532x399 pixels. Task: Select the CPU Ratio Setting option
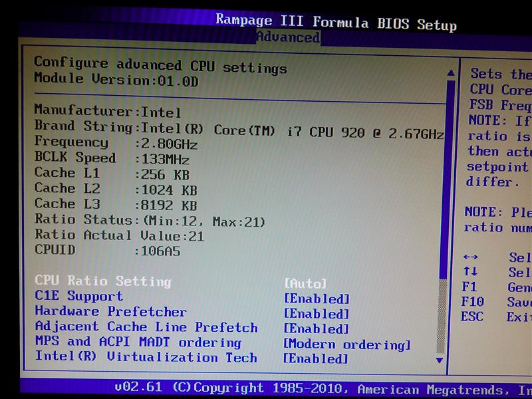pyautogui.click(x=102, y=281)
